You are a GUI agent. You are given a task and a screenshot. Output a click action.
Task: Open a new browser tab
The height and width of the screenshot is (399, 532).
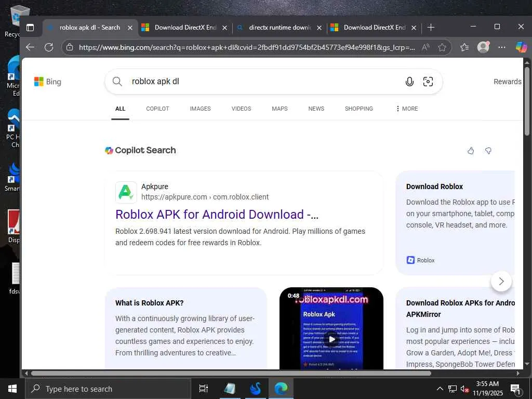click(431, 28)
